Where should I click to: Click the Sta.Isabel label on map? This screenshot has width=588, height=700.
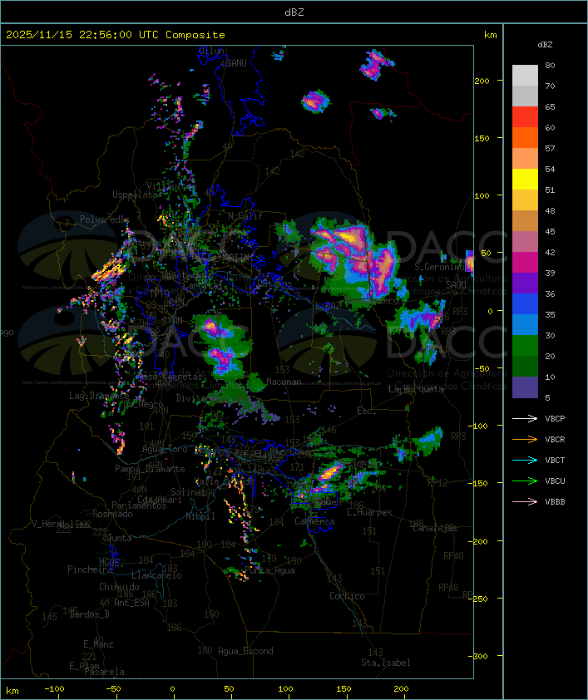(x=385, y=663)
